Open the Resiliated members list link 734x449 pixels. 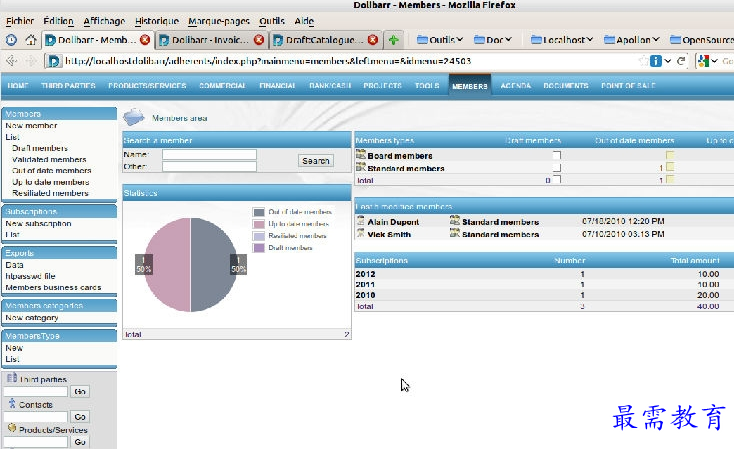(50, 193)
